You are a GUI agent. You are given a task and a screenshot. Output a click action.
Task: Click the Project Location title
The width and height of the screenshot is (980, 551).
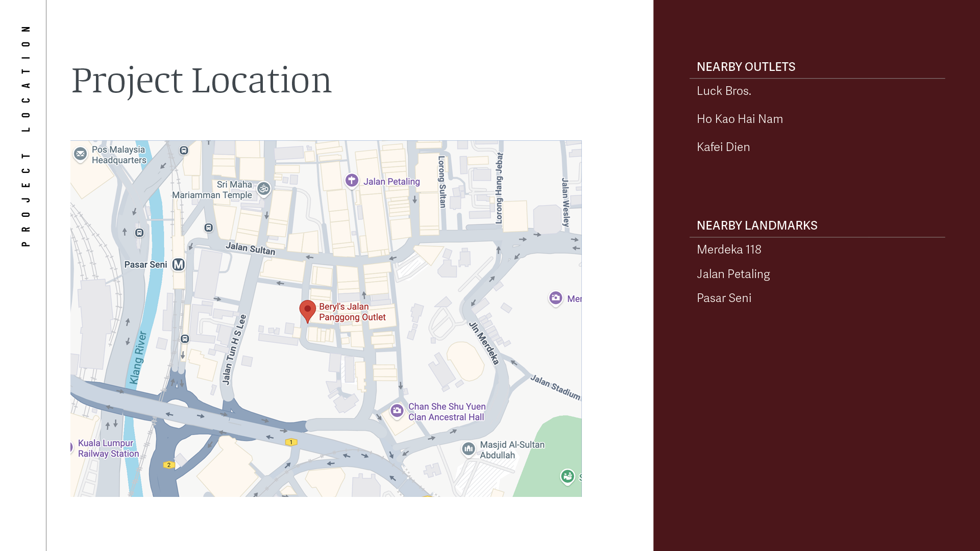click(202, 81)
